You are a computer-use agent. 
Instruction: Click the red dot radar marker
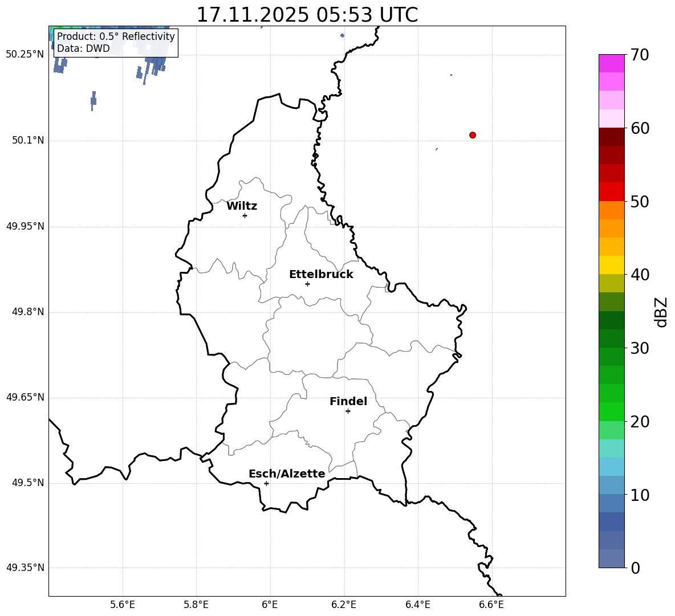pos(472,135)
